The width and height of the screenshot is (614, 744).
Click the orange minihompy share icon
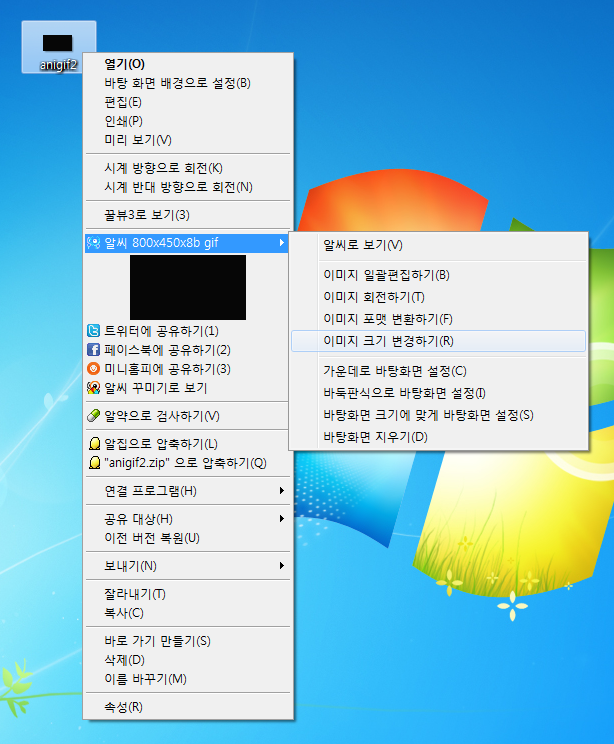click(93, 369)
